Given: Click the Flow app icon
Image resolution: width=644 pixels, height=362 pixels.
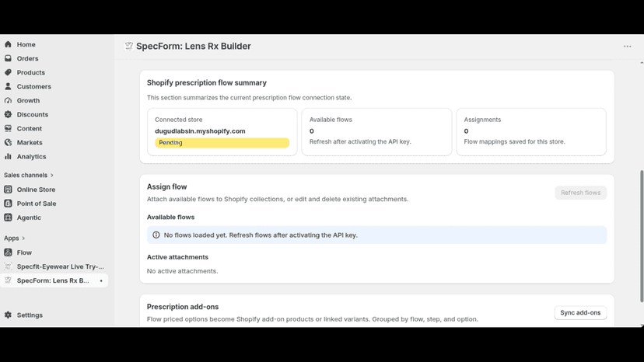Looking at the screenshot, I should [x=8, y=252].
